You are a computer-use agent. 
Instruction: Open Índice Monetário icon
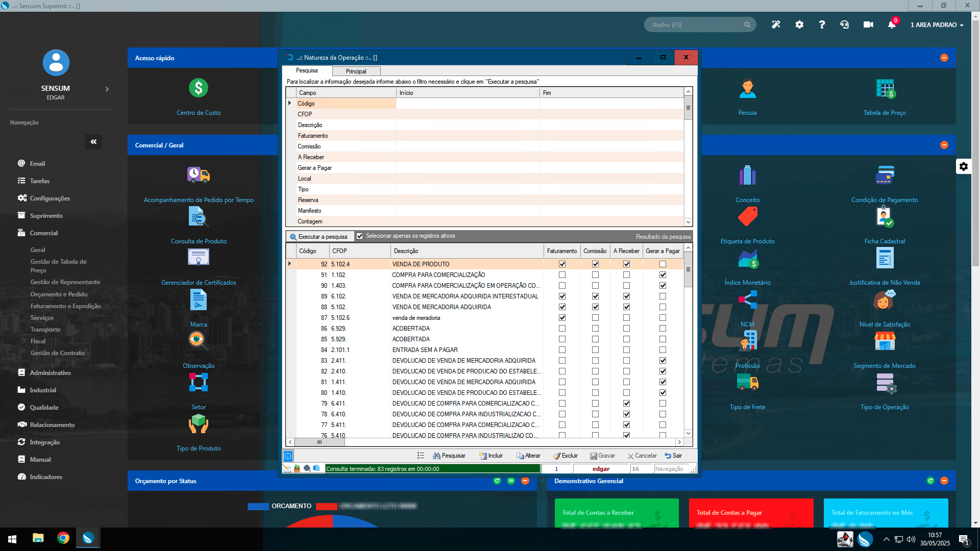point(748,259)
